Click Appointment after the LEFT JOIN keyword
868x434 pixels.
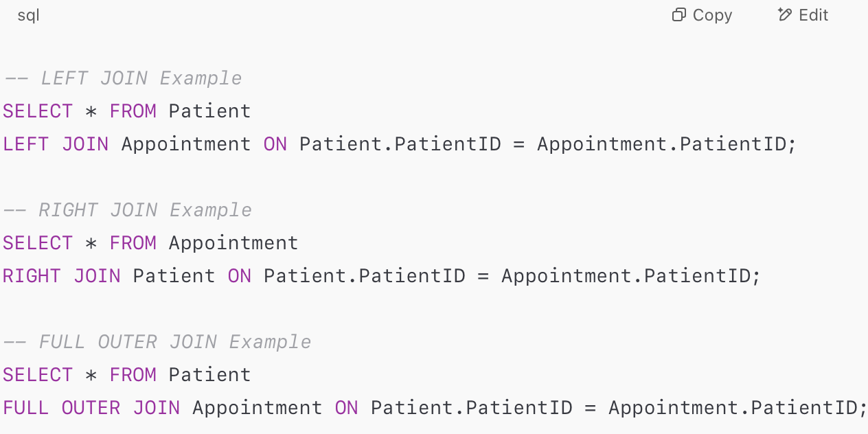[186, 144]
